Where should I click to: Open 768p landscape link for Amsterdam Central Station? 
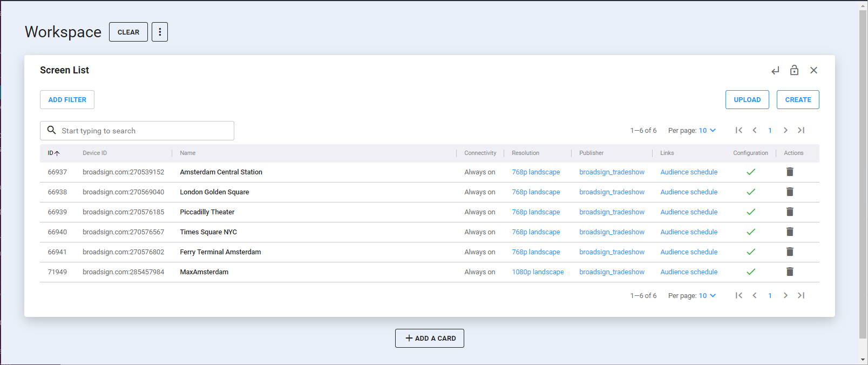click(x=535, y=172)
